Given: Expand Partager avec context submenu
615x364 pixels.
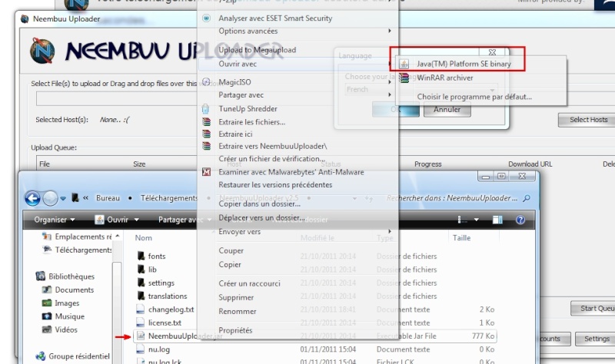Looking at the screenshot, I should [241, 94].
